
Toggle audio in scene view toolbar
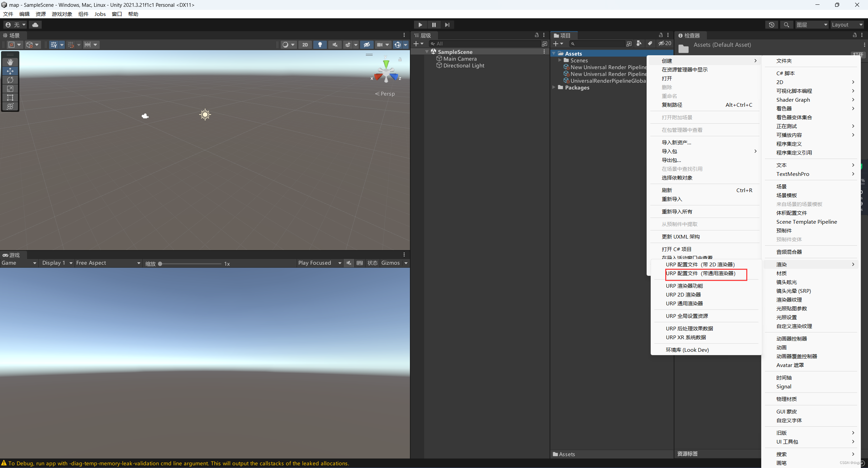click(x=333, y=45)
